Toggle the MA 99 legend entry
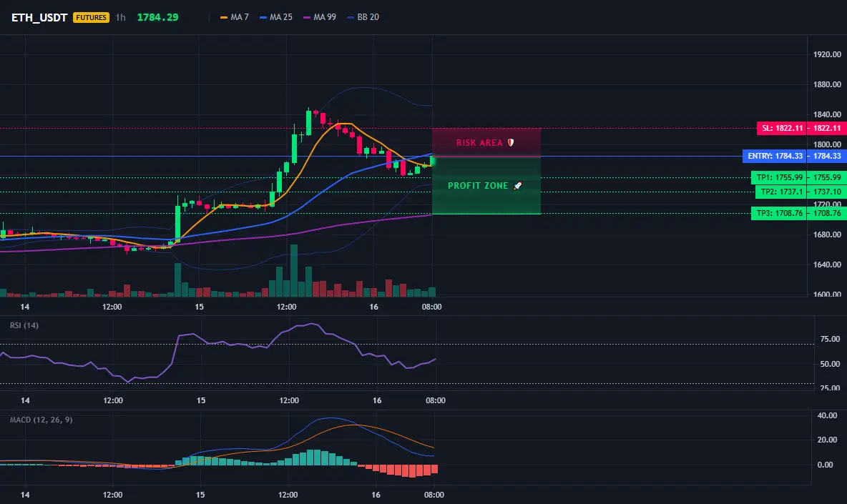This screenshot has width=847, height=504. (x=319, y=17)
